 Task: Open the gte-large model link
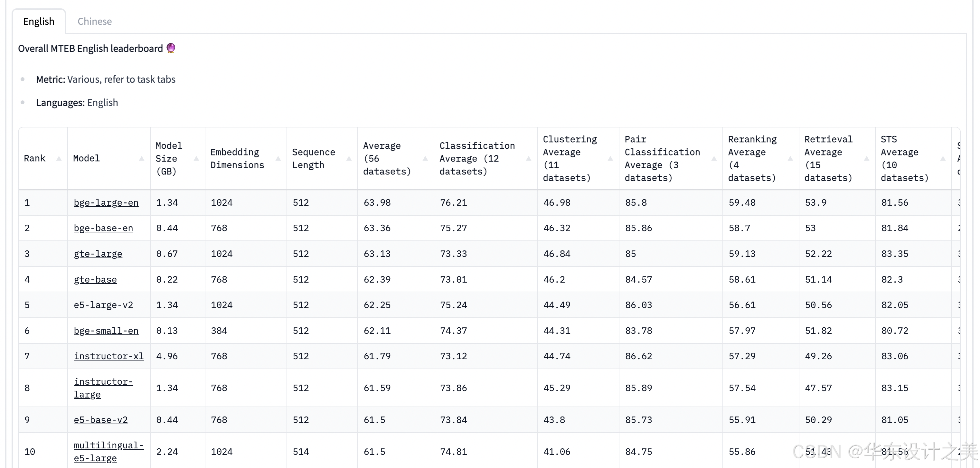pyautogui.click(x=98, y=254)
